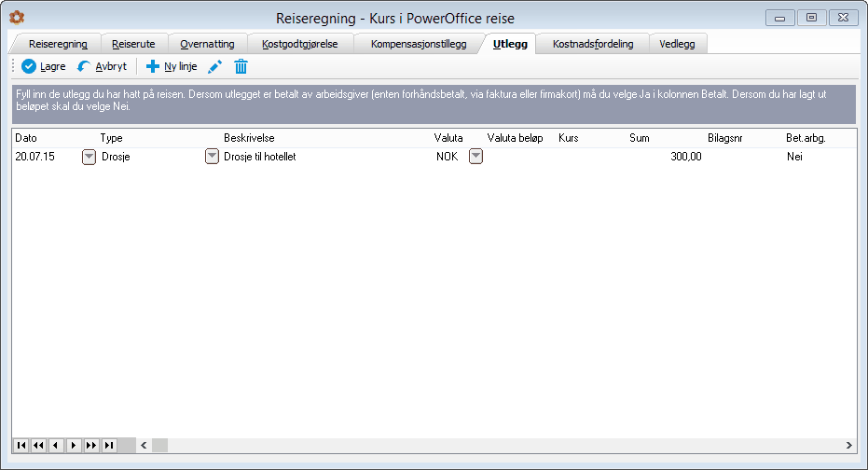Click the left arrow of horizontal scrollbar
This screenshot has height=470, width=868.
pyautogui.click(x=144, y=445)
